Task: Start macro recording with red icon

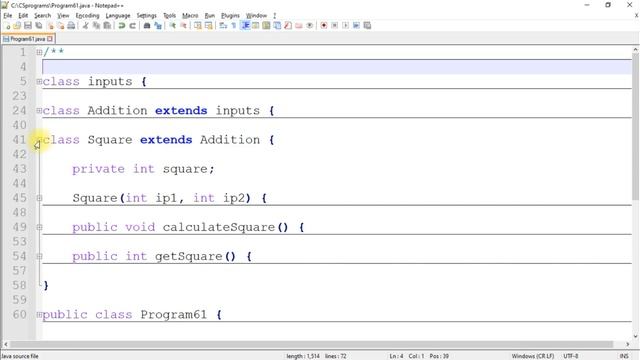Action: (x=324, y=25)
